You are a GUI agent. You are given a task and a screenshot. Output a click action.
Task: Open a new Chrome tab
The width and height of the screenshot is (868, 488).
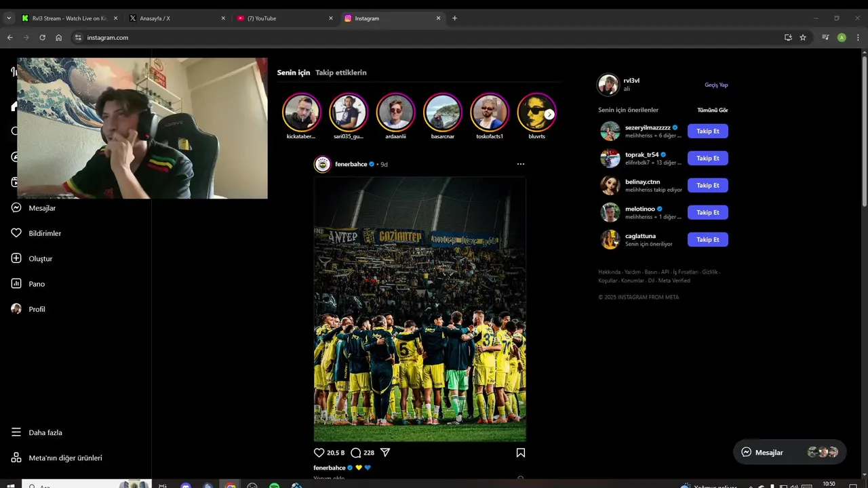tap(454, 18)
